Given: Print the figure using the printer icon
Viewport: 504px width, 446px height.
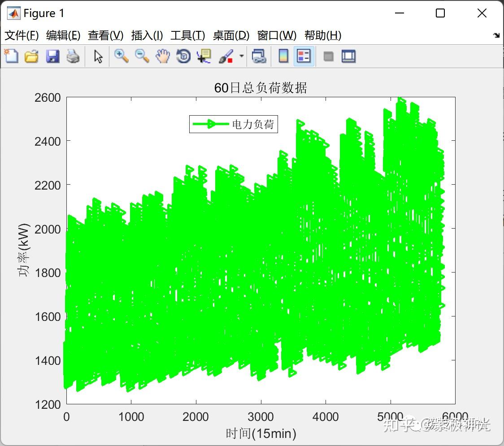Looking at the screenshot, I should click(73, 56).
